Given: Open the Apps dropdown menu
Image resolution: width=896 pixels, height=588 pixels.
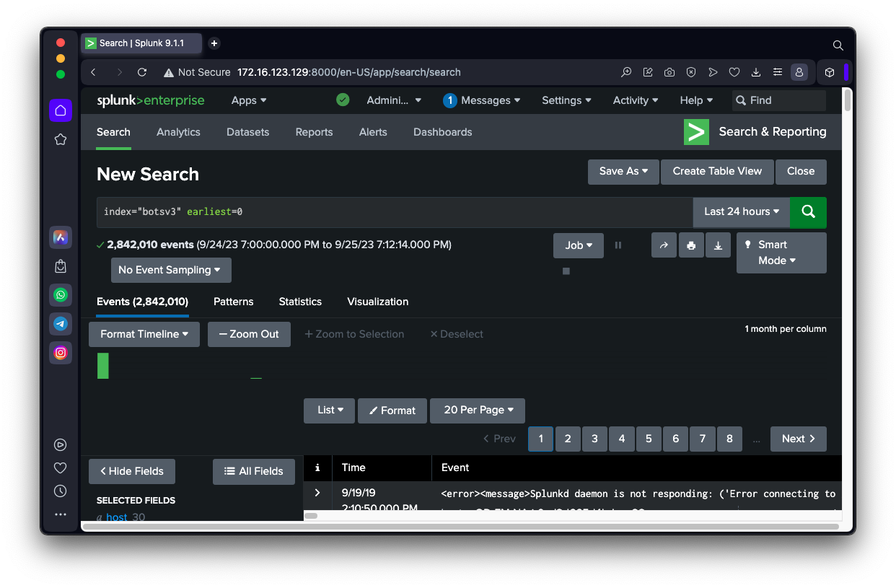Looking at the screenshot, I should tap(249, 100).
